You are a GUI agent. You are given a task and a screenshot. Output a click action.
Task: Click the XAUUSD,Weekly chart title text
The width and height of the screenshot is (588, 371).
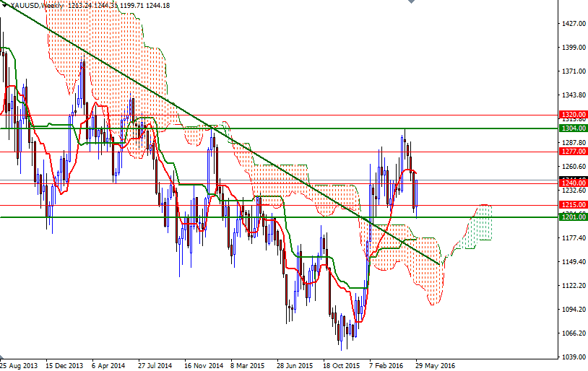pos(36,5)
